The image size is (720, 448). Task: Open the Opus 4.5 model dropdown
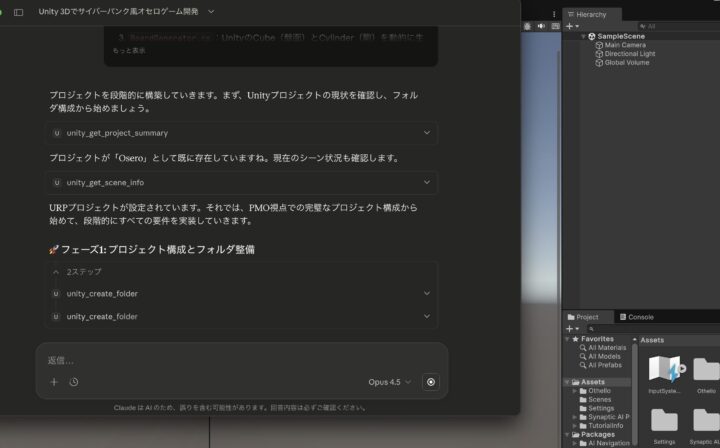click(x=389, y=382)
